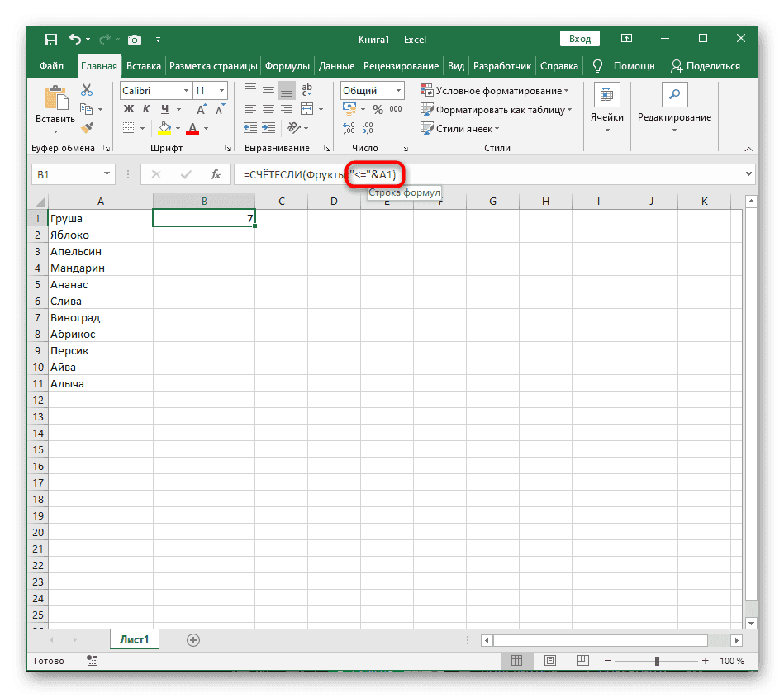Click the Вход sign-in button
784x698 pixels.
pos(580,39)
